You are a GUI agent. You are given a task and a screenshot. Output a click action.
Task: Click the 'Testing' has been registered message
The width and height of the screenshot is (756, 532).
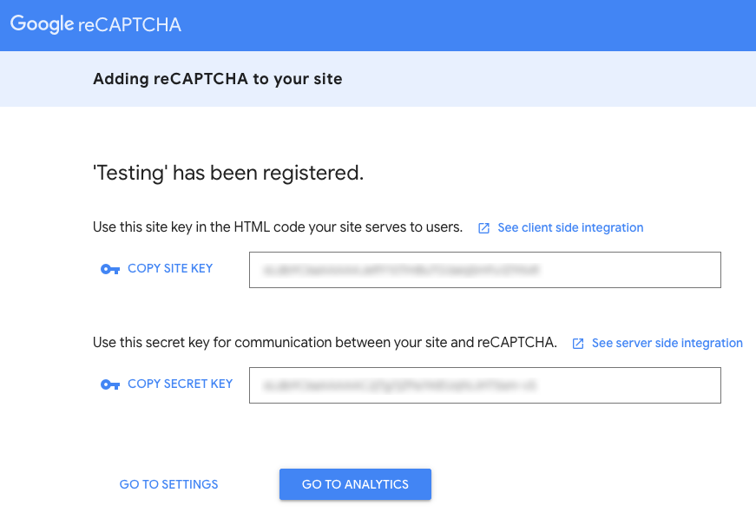227,173
